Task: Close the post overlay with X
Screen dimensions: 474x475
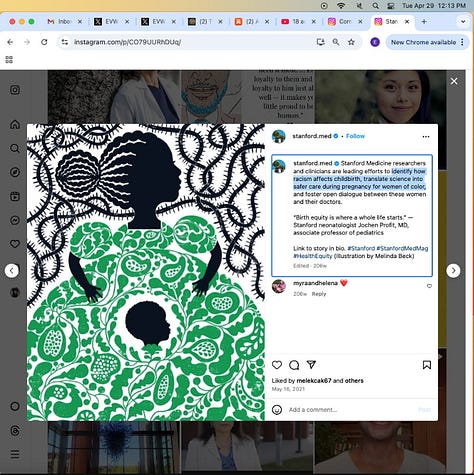Action: 454,81
